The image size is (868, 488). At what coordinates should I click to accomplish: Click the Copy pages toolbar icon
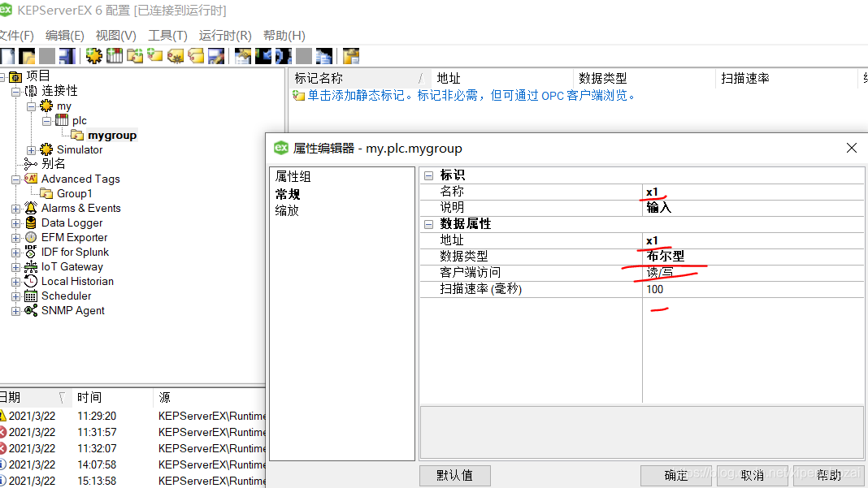coord(323,56)
